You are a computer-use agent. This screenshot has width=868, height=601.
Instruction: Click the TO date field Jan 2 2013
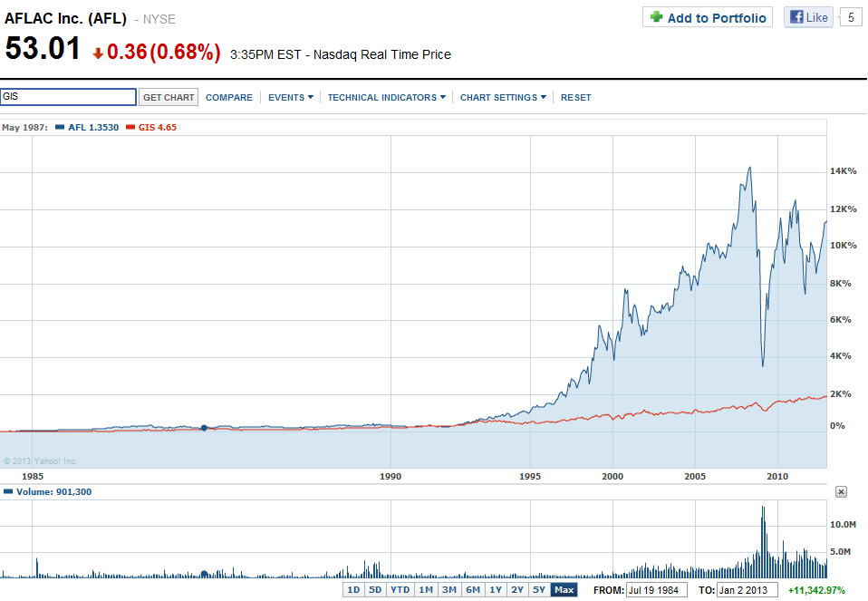(x=747, y=590)
